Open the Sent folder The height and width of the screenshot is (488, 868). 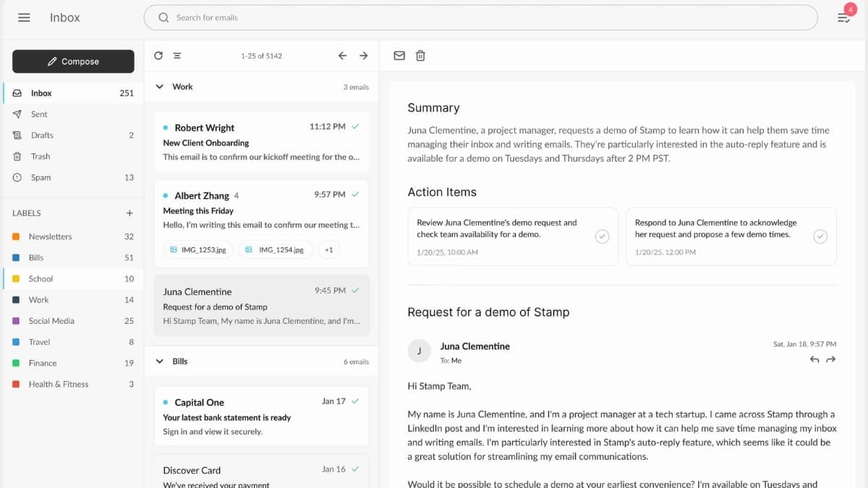(x=73, y=114)
